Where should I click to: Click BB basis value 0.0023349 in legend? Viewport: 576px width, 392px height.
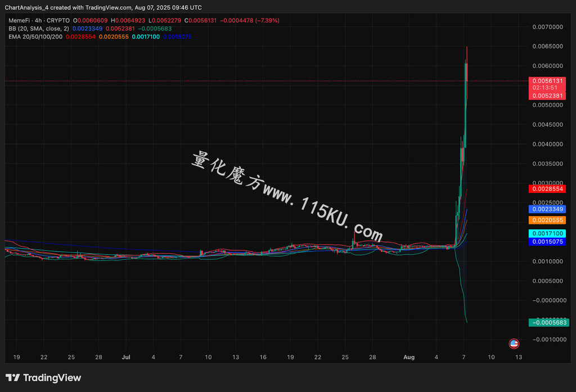87,29
